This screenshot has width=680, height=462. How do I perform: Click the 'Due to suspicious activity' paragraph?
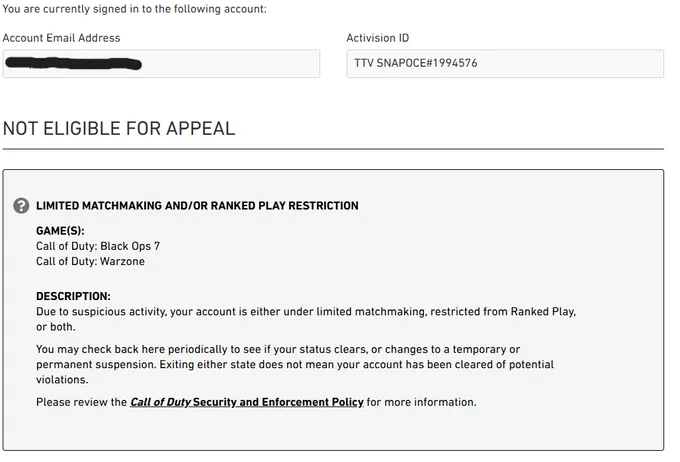306,319
